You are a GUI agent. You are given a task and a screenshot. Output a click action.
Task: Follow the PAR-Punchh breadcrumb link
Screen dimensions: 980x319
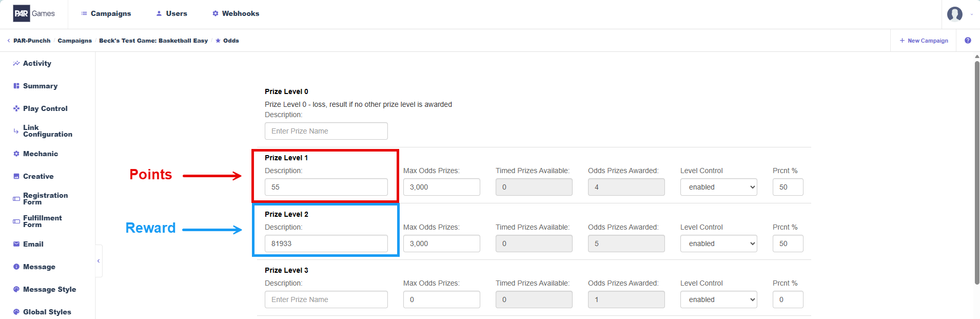32,41
